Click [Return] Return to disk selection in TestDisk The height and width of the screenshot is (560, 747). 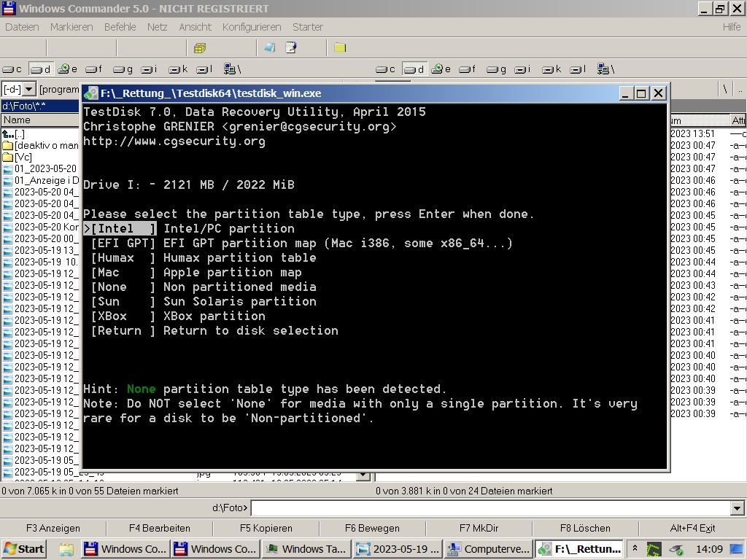tap(214, 331)
